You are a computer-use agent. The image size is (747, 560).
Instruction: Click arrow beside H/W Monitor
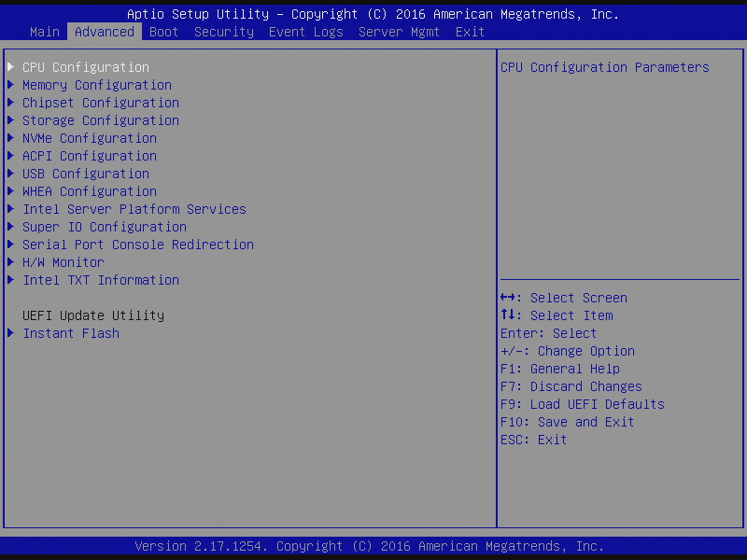point(11,262)
